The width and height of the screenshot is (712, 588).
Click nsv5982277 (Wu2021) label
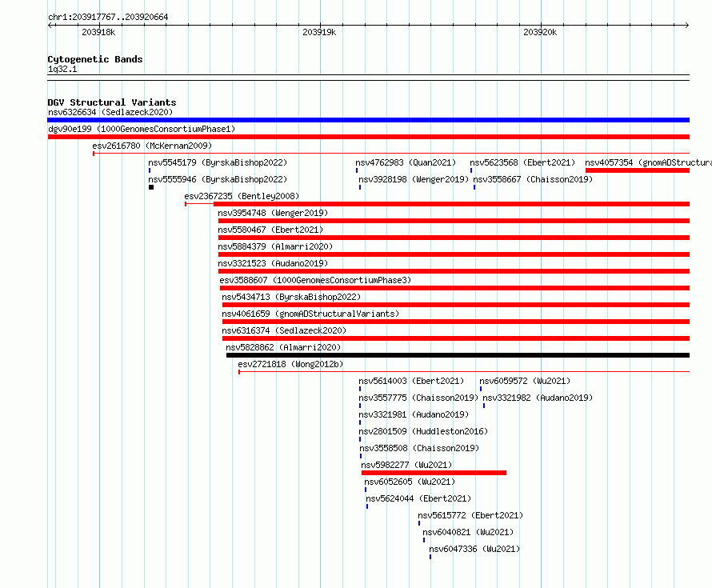pyautogui.click(x=406, y=465)
